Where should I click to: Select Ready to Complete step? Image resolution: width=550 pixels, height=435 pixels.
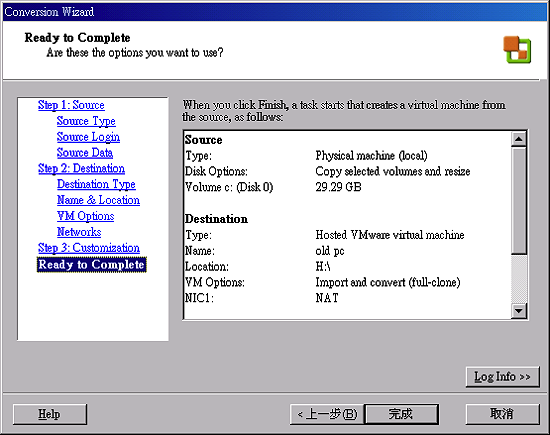(92, 265)
